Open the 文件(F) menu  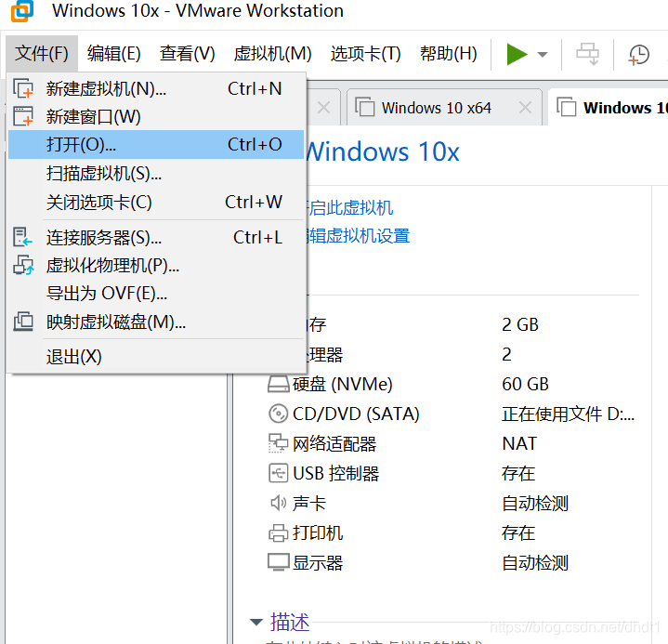click(42, 54)
